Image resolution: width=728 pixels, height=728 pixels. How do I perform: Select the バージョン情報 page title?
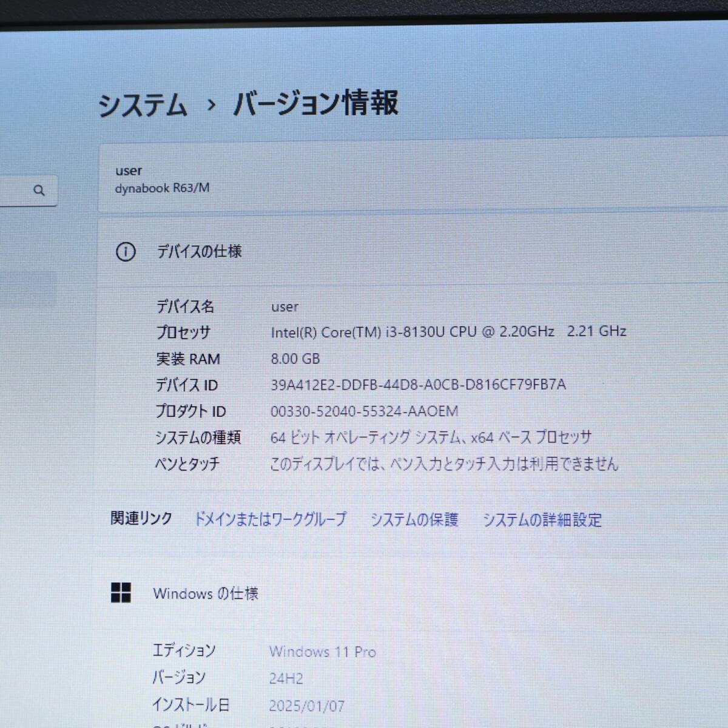point(315,103)
